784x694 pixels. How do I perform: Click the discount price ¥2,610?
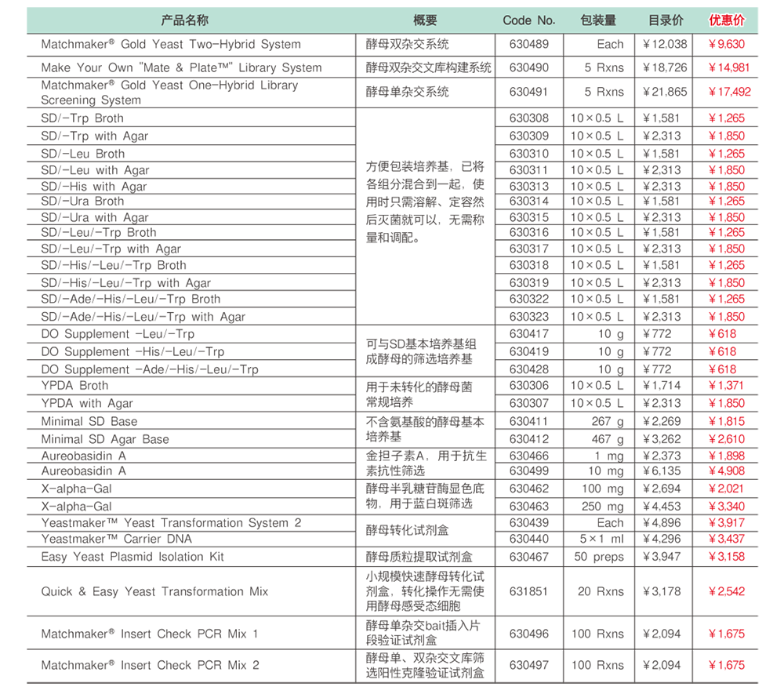click(x=727, y=439)
